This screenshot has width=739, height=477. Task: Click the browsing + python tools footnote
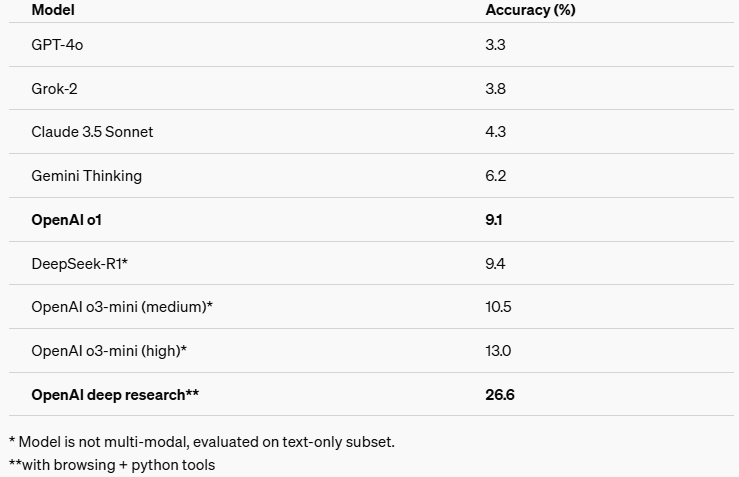112,465
